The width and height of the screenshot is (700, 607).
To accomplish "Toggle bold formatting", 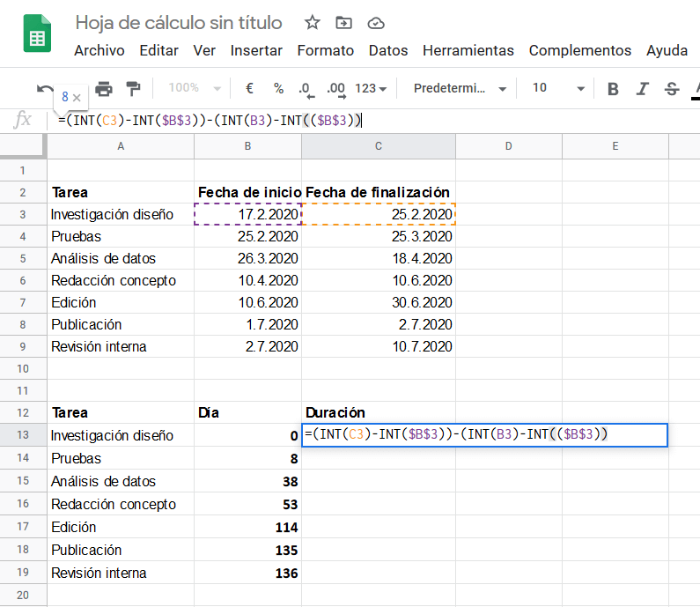I will (613, 88).
